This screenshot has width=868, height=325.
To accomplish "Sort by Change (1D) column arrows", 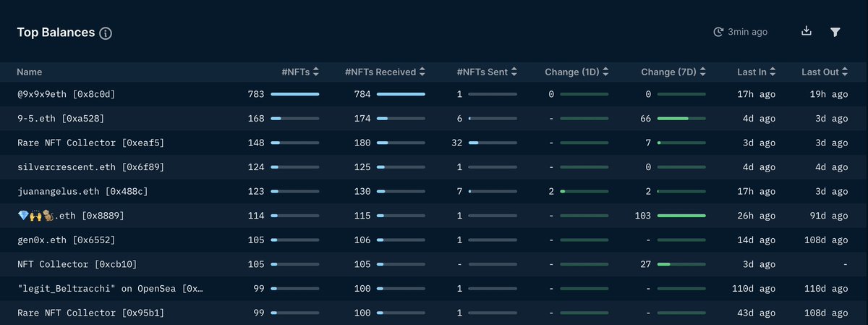I will 605,72.
